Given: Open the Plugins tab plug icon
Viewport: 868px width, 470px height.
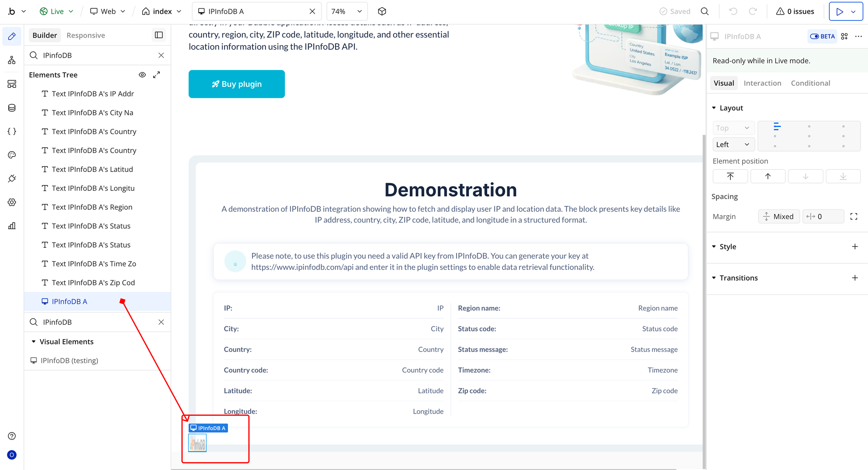Looking at the screenshot, I should tap(12, 179).
